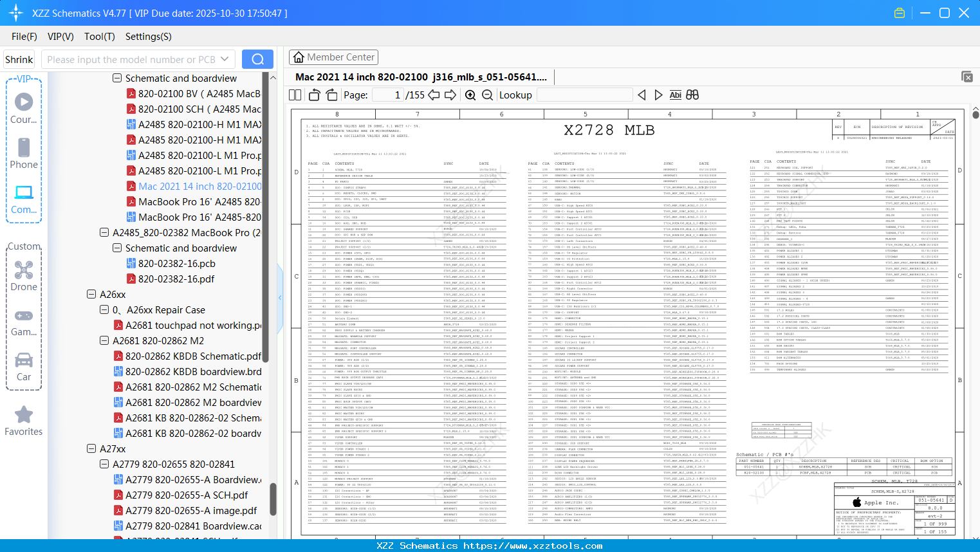Open MacBook Pro 16' A2485 820 PDF
This screenshot has height=552, width=980.
pyautogui.click(x=194, y=202)
